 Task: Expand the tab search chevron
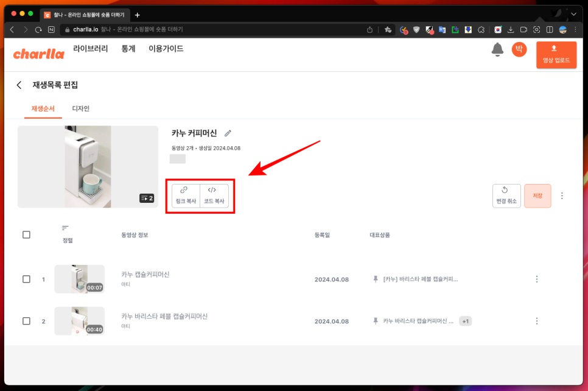point(573,14)
